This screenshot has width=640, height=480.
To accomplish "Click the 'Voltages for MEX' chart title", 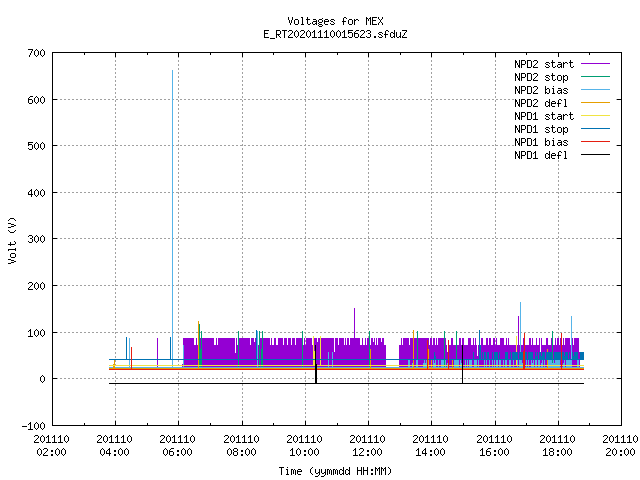I will click(x=335, y=21).
